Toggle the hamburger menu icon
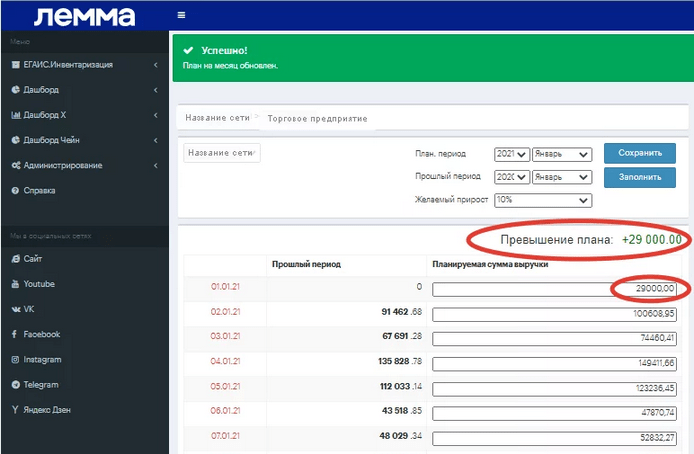Screen dimensions: 694x454 coord(181,15)
